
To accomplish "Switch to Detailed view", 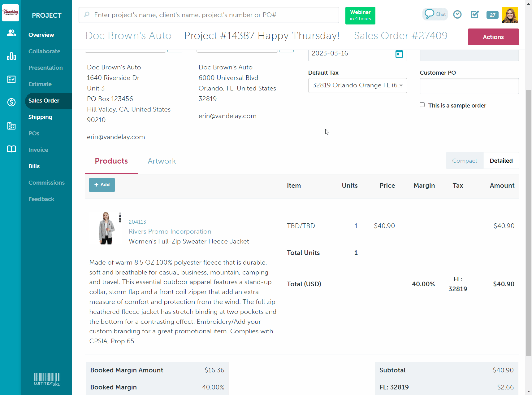I will tap(501, 161).
